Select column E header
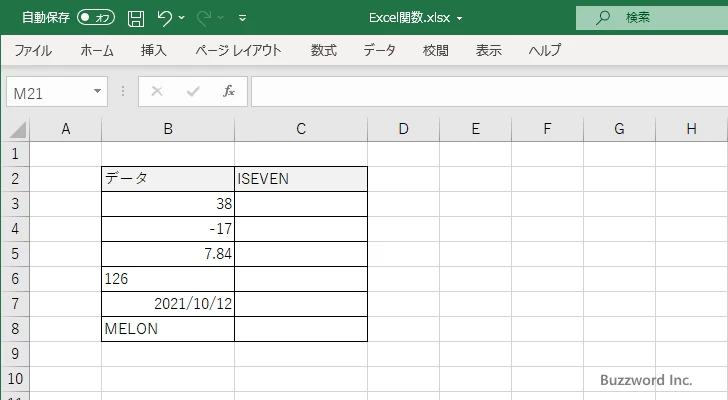The height and width of the screenshot is (400, 728). (x=475, y=129)
